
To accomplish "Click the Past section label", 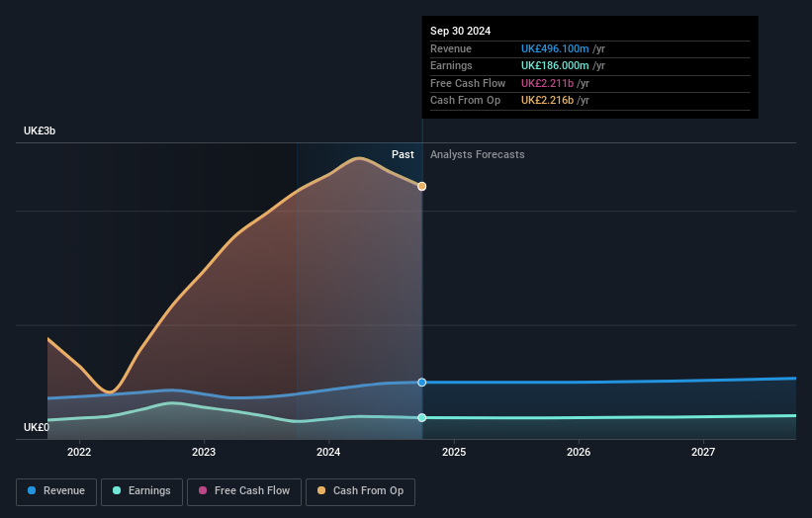I will coord(403,155).
